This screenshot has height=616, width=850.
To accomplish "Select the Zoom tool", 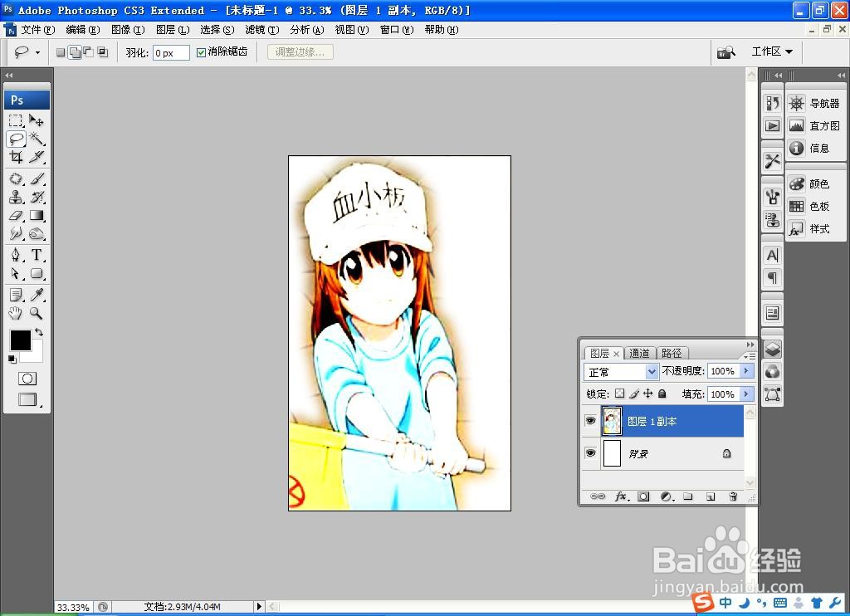I will click(x=37, y=313).
